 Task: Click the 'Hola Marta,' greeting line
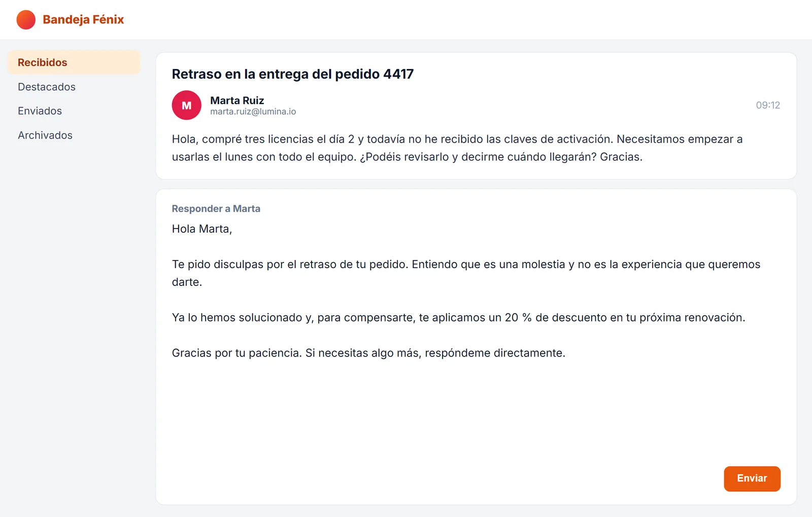(x=202, y=229)
